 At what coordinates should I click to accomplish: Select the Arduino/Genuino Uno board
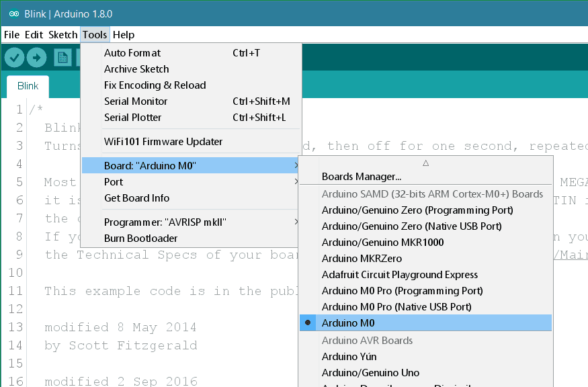click(370, 373)
